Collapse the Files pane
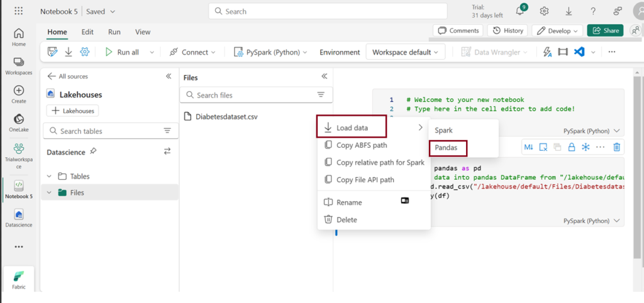Screen dimensions: 644x303 325,77
